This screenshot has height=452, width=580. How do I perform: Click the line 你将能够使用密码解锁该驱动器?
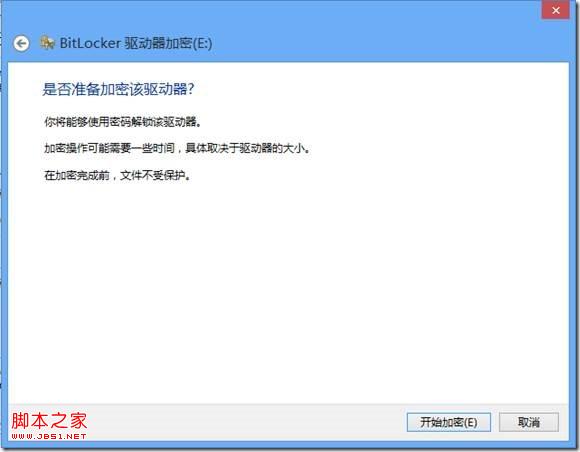point(123,122)
